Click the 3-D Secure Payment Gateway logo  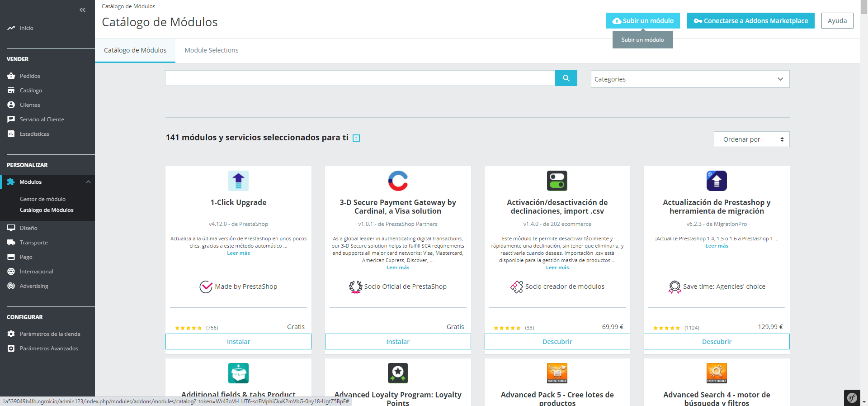398,181
